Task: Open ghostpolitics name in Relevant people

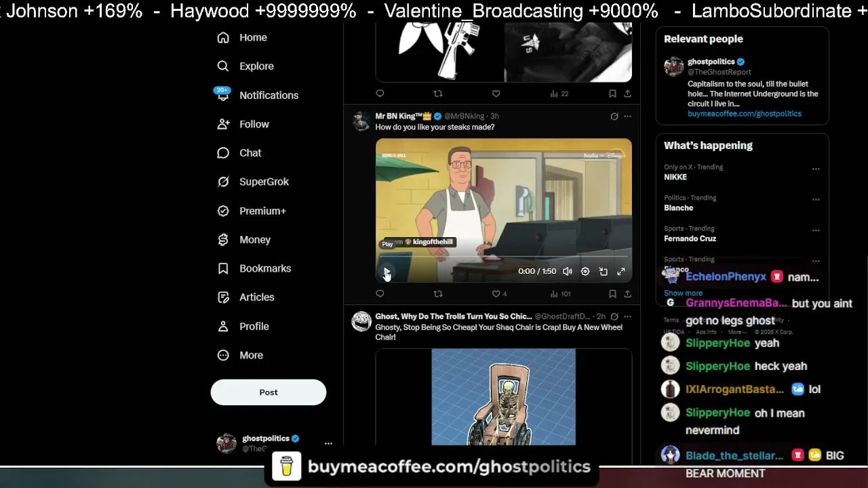Action: [x=711, y=62]
